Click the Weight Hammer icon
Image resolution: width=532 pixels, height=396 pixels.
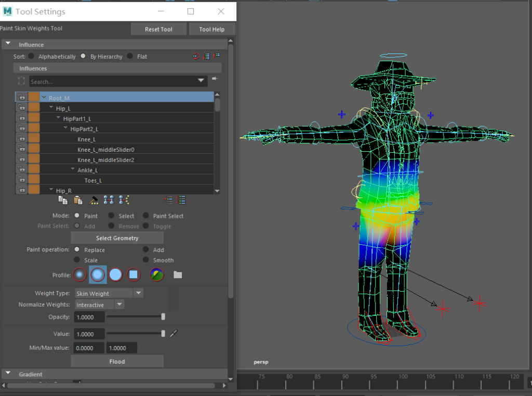(x=94, y=200)
